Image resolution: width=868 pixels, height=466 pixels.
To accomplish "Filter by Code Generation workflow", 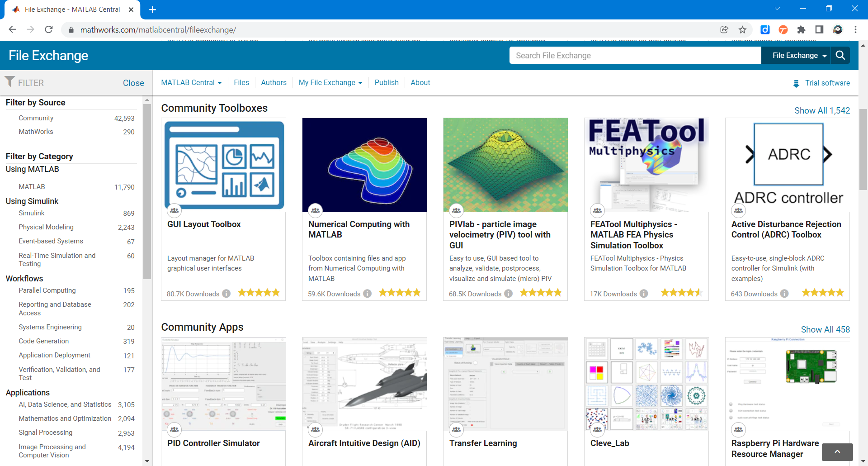I will click(x=43, y=341).
